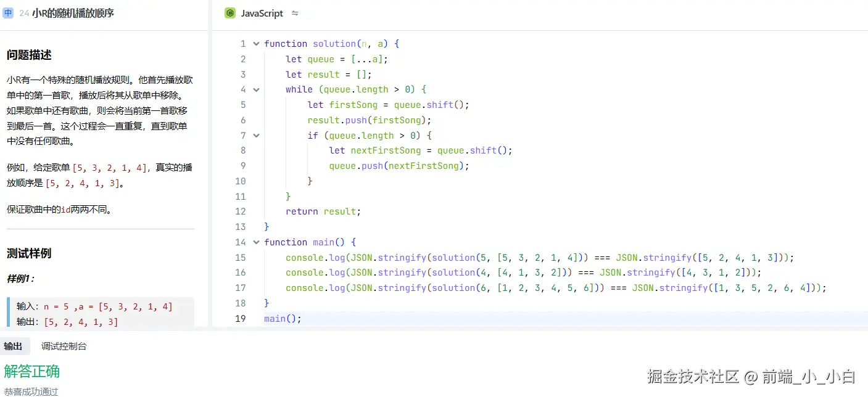Fold the main function at line 14
This screenshot has height=397, width=868.
[256, 242]
